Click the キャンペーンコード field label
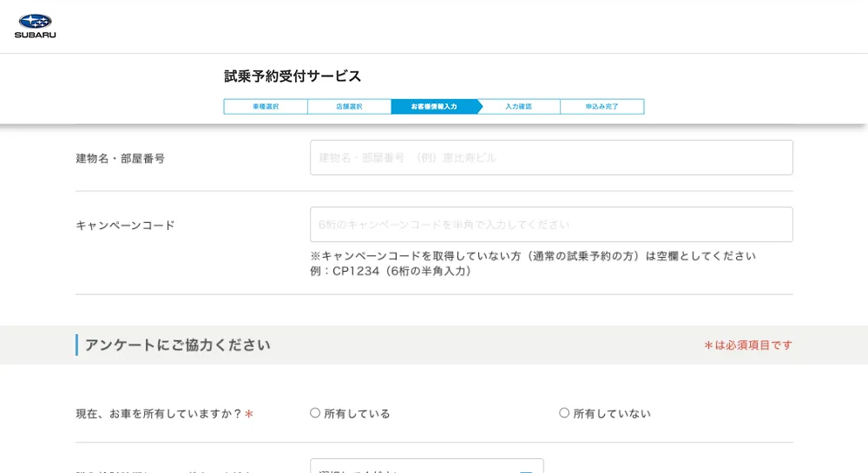 125,226
